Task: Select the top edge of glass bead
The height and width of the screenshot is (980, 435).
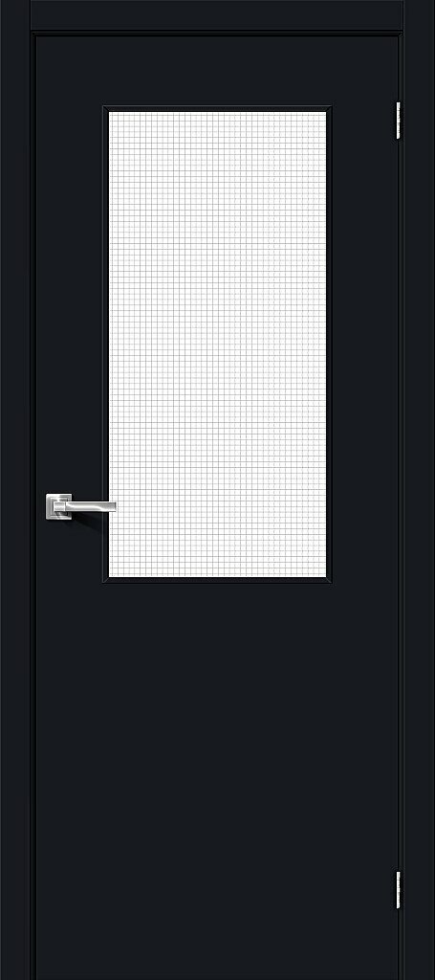Action: pos(217,109)
